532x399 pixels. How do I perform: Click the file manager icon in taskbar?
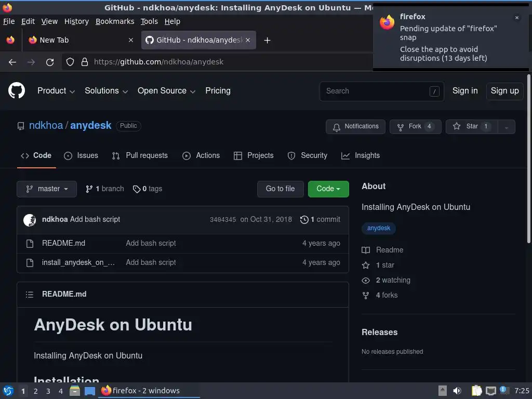(x=75, y=391)
